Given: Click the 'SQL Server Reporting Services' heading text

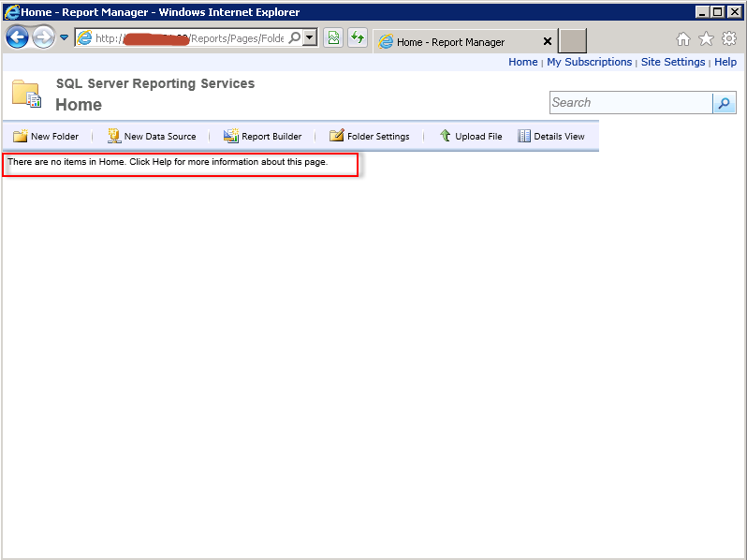Looking at the screenshot, I should (155, 83).
